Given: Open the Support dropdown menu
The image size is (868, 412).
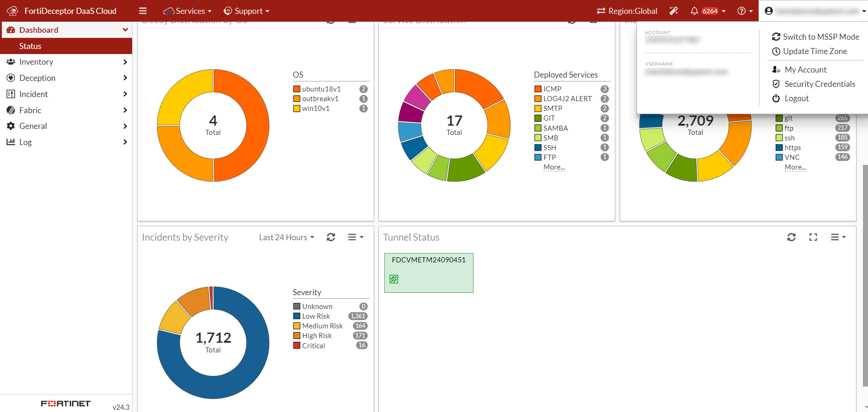Looking at the screenshot, I should 246,11.
